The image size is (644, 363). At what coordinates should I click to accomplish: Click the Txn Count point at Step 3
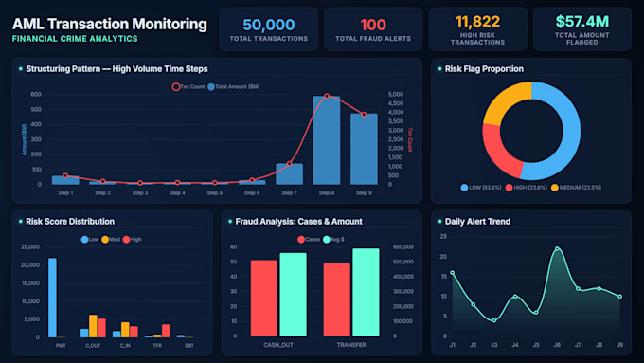[x=140, y=183]
